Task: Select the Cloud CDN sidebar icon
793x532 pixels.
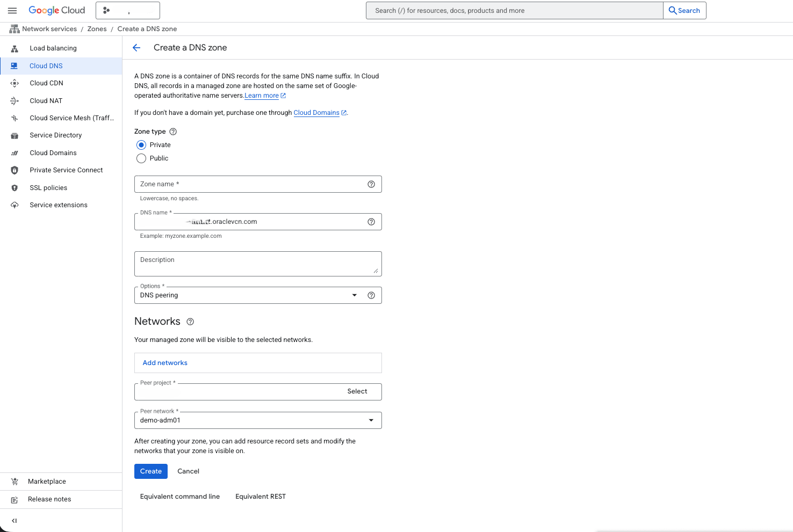Action: pyautogui.click(x=15, y=83)
